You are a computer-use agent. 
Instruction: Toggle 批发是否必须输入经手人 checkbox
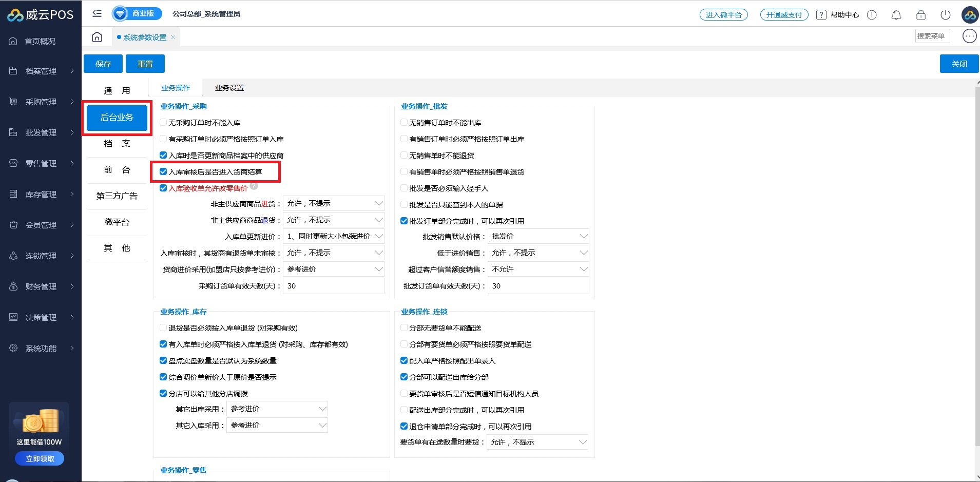tap(404, 188)
